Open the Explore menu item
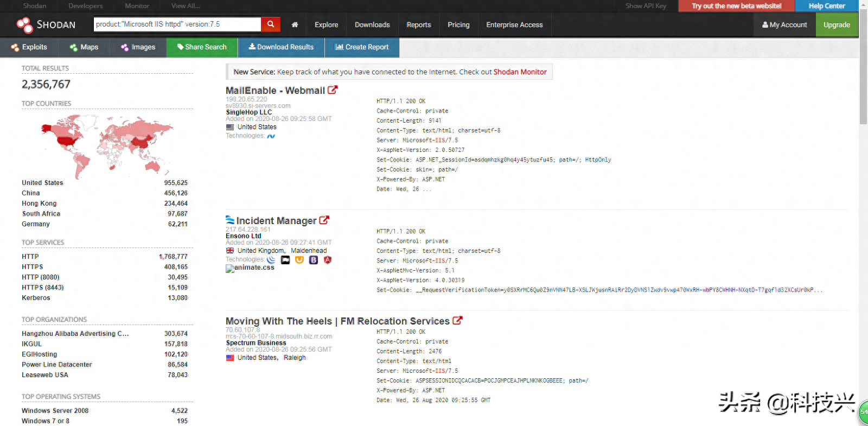Image resolution: width=868 pixels, height=426 pixels. tap(327, 25)
